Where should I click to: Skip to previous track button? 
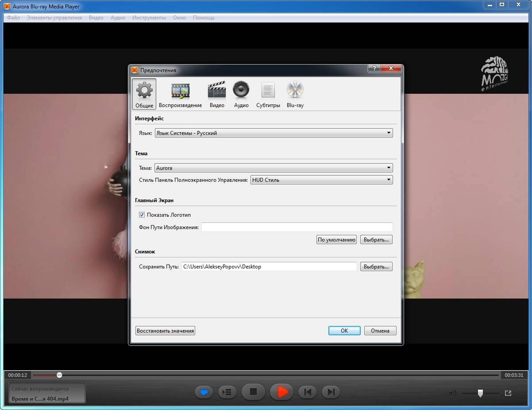point(308,392)
